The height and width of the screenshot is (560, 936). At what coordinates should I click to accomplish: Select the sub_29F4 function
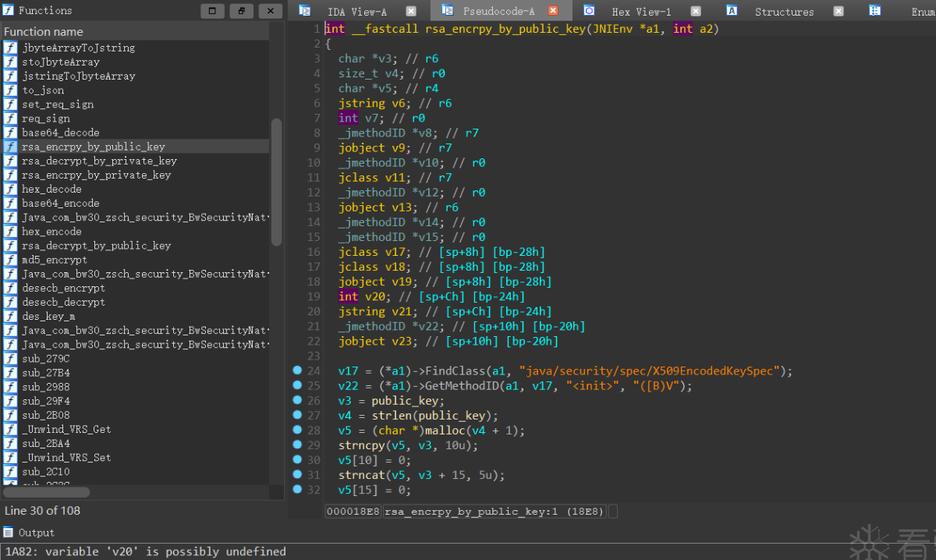point(46,401)
